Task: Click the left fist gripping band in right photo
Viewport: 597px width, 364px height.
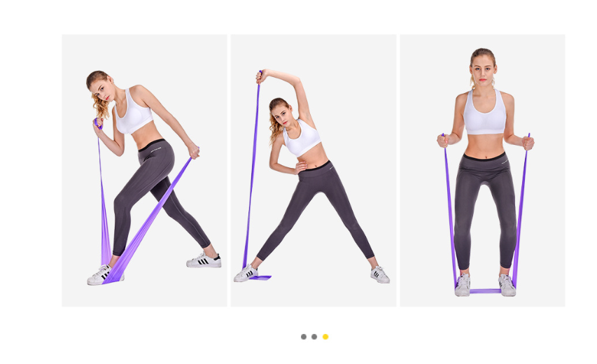Action: 442,141
